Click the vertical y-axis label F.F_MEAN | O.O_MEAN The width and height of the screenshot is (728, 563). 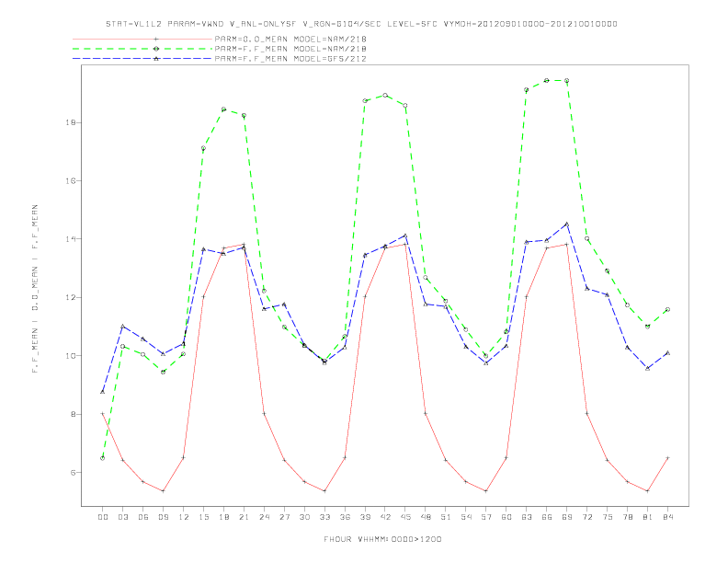(35, 289)
